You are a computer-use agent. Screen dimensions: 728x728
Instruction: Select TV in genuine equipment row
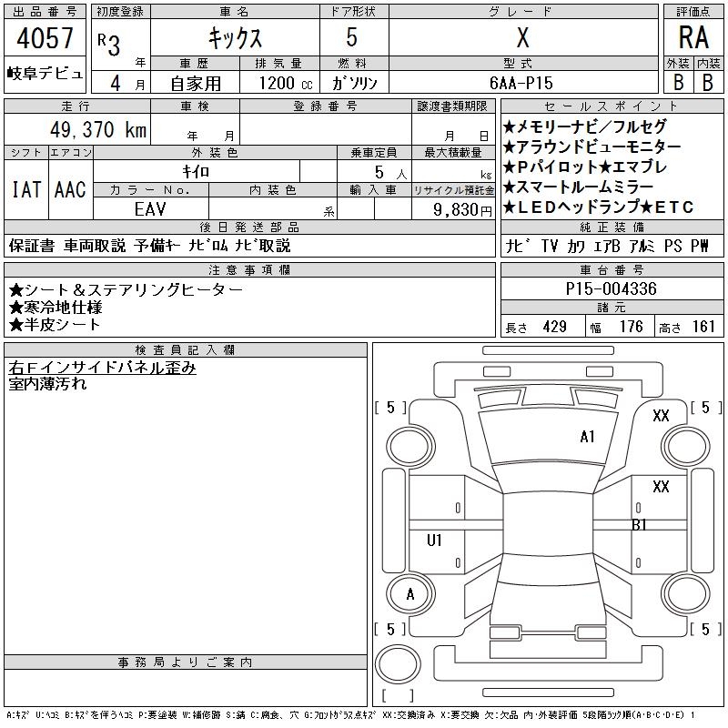[550, 246]
